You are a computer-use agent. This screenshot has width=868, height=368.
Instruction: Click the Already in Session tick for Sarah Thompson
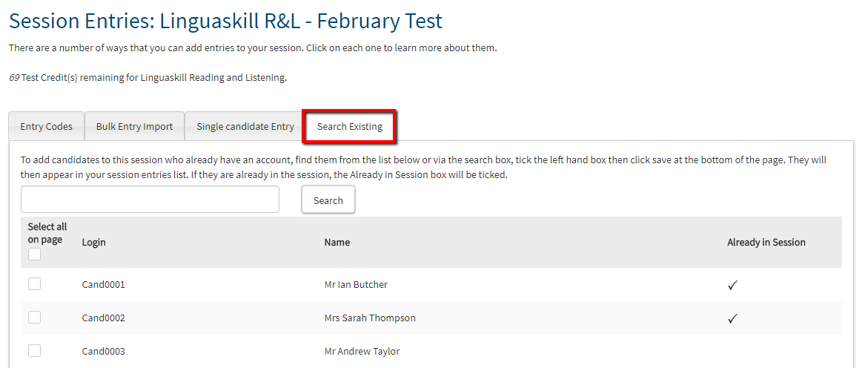click(x=733, y=319)
